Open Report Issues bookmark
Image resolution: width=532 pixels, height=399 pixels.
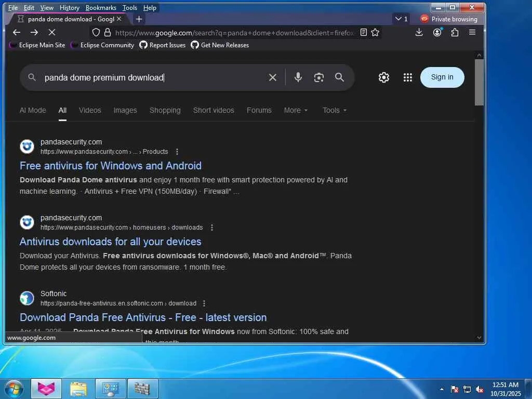[163, 45]
